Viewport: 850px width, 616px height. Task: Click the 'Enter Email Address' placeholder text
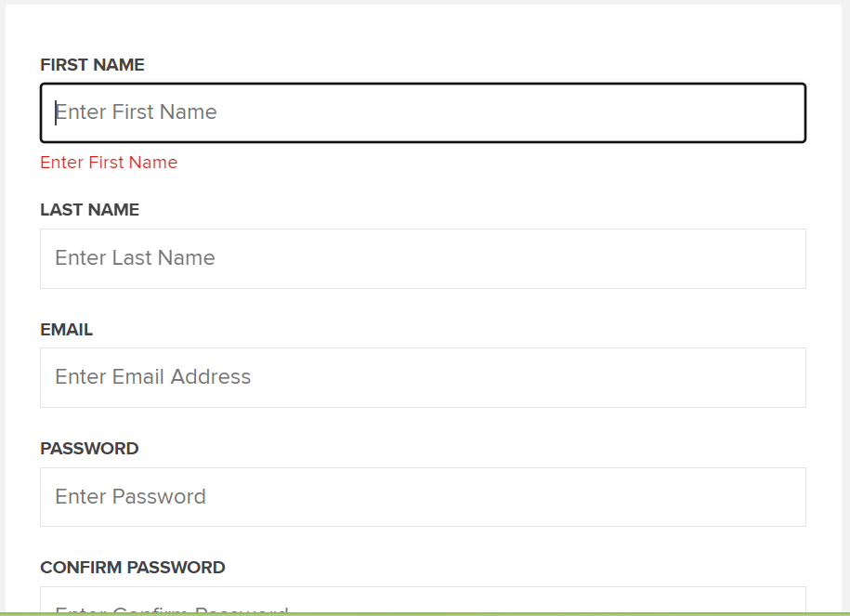pyautogui.click(x=152, y=377)
